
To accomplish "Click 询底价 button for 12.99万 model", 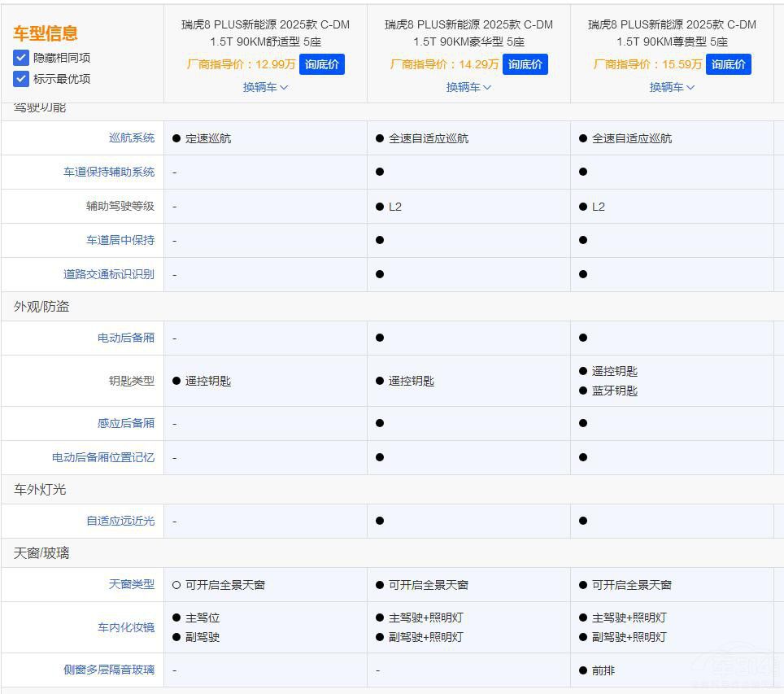I will tap(322, 64).
